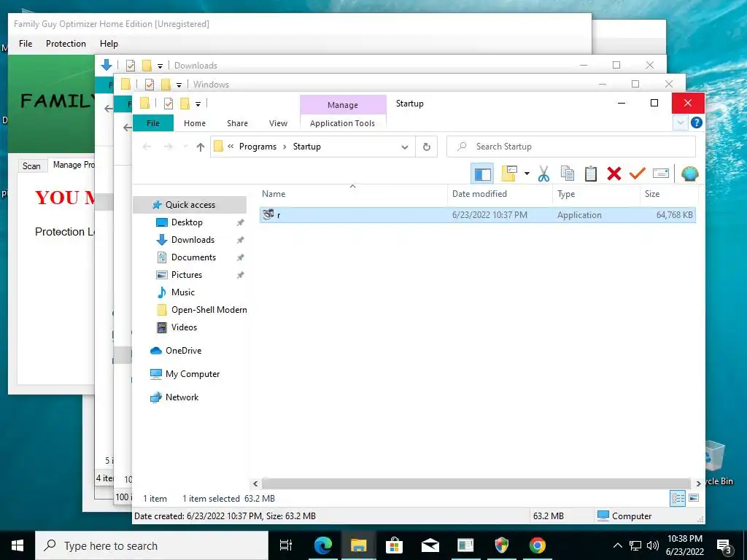Image resolution: width=747 pixels, height=560 pixels.
Task: Click the Properties checkmark icon in Startup title bar
Action: point(169,104)
